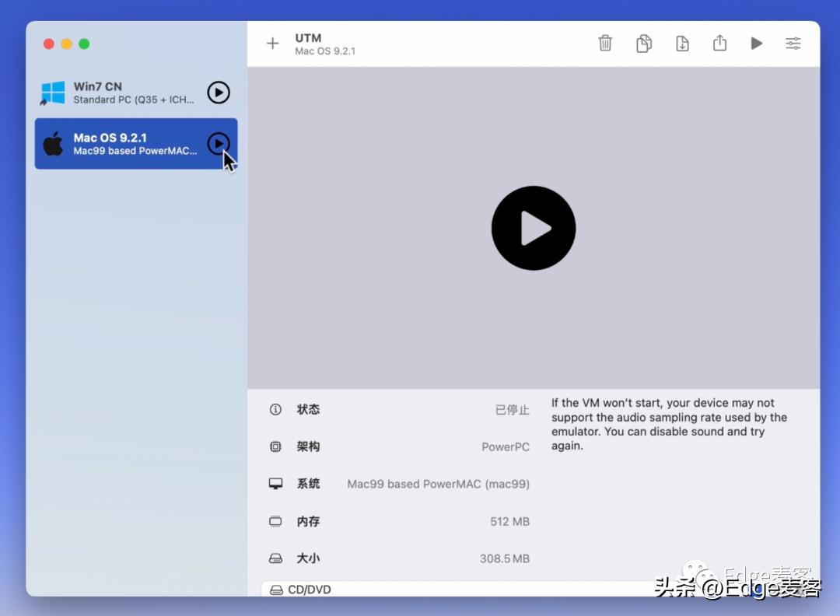Create a new VM with the plus icon

272,44
